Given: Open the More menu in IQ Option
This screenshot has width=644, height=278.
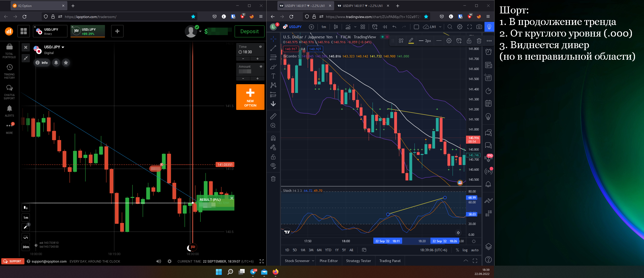Looking at the screenshot, I should pyautogui.click(x=9, y=128).
